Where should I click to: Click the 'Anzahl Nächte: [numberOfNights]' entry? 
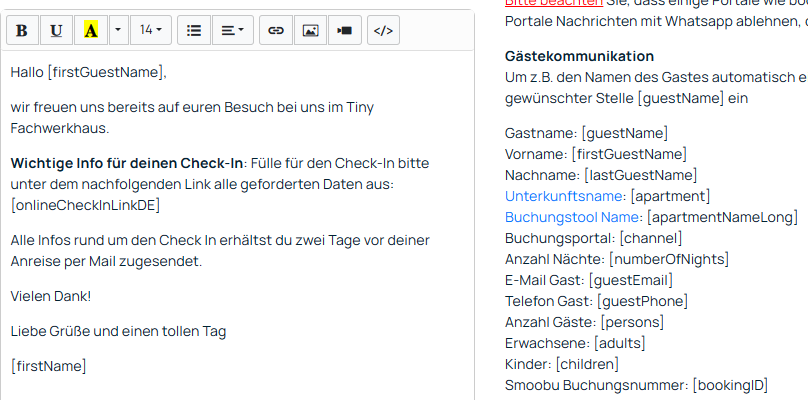click(617, 259)
